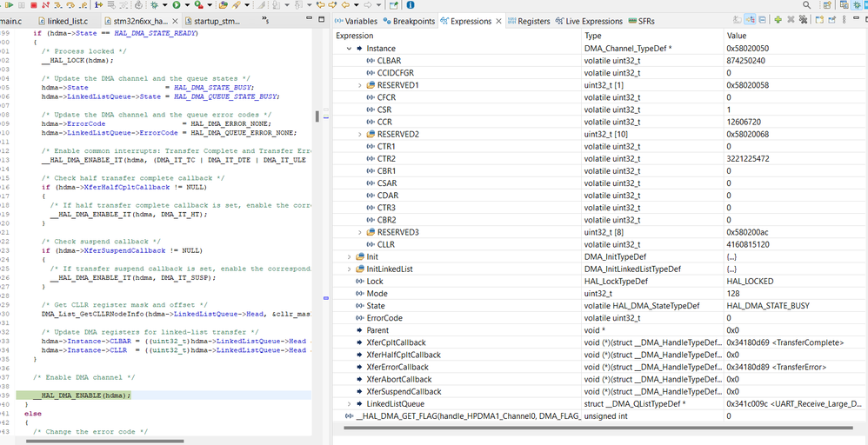Click the blue information icon

click(x=411, y=5)
